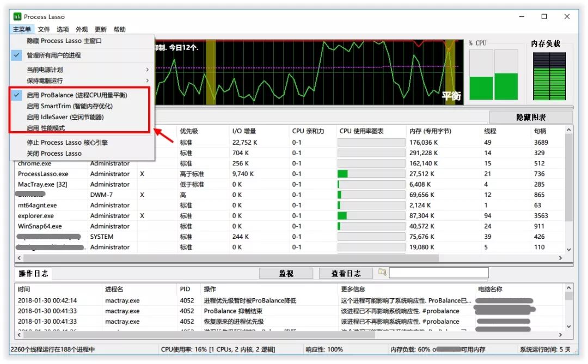Click the 隐藏图表 button
Viewport: 588px width, 364px height.
(531, 118)
